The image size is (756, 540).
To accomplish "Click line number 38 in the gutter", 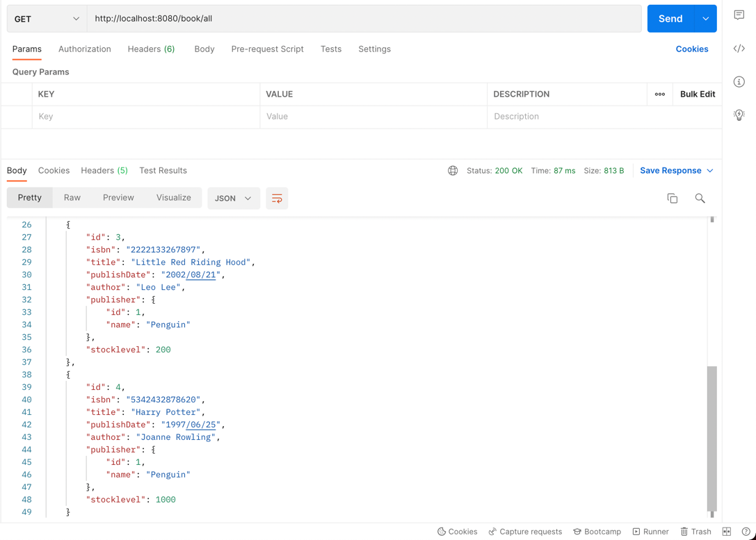I will (26, 375).
